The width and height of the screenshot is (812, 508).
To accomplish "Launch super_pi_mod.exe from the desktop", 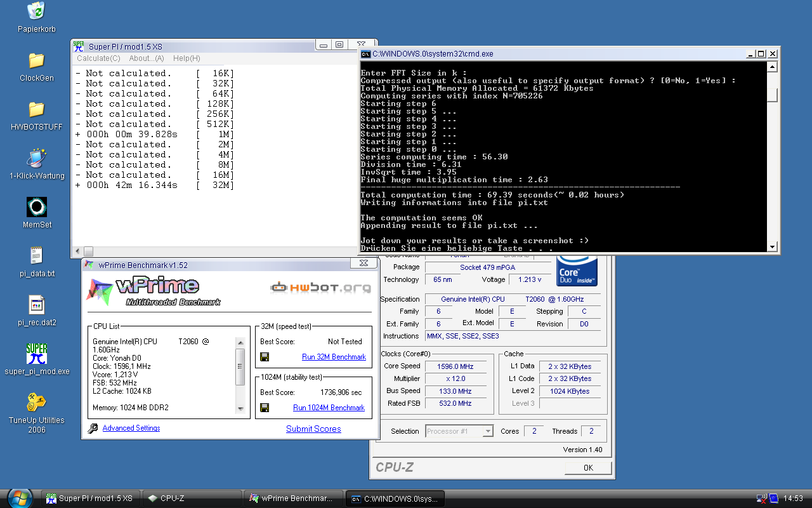I will point(36,354).
